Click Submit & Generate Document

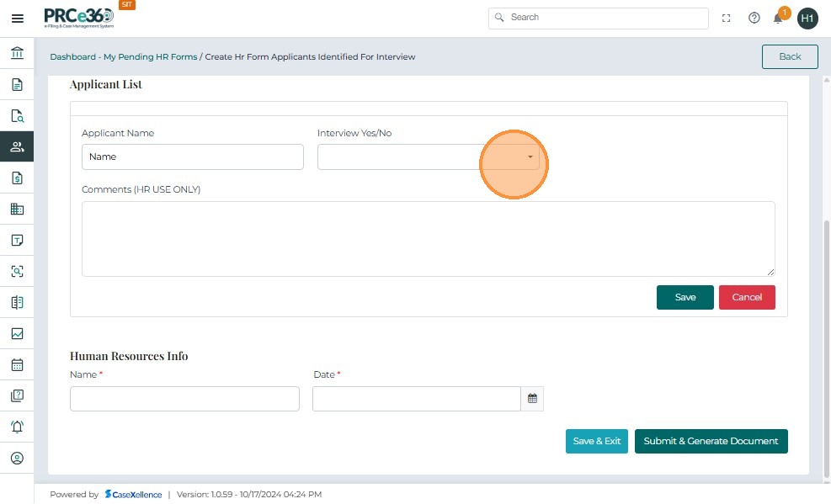tap(711, 441)
